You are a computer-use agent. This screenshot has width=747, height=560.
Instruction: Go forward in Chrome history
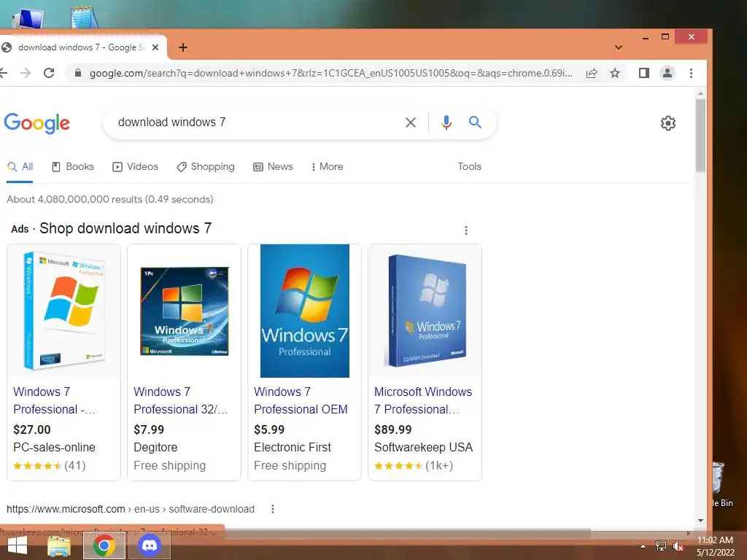coord(26,73)
